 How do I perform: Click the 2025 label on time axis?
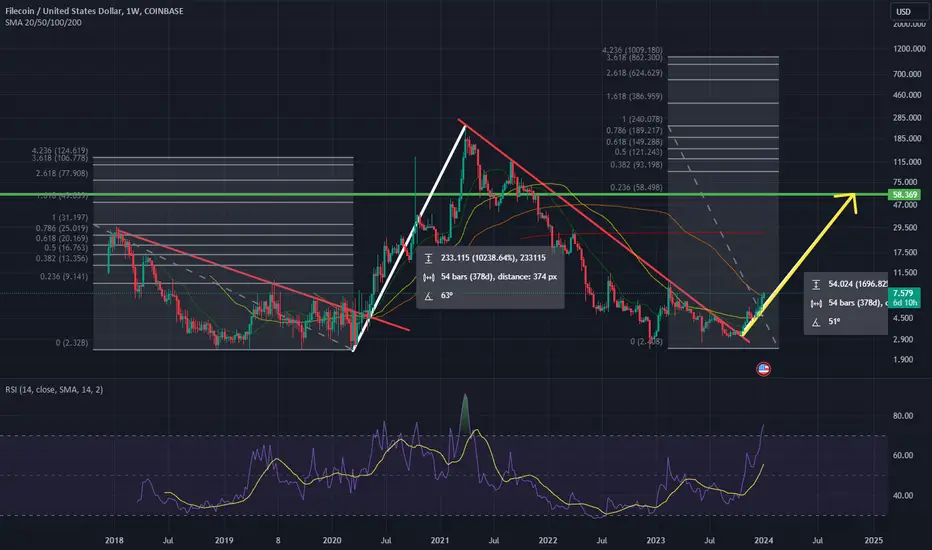[874, 540]
